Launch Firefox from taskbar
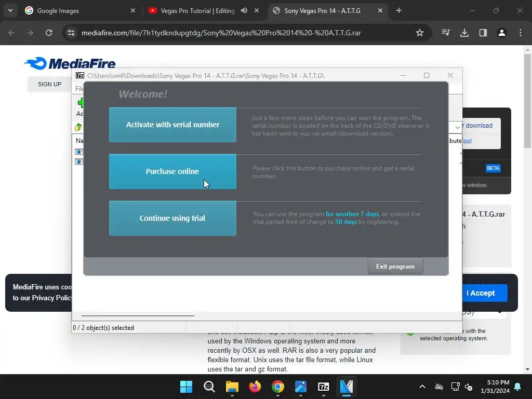The image size is (532, 399). (x=255, y=387)
